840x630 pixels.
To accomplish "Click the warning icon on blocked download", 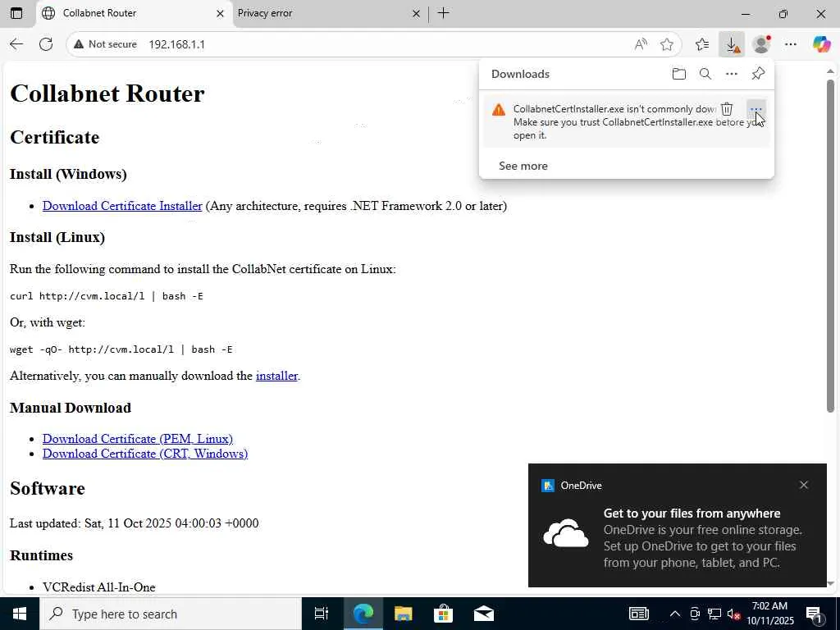I will point(499,110).
